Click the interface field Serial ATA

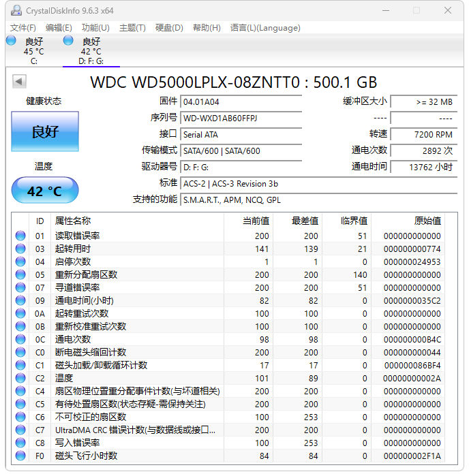pos(241,134)
